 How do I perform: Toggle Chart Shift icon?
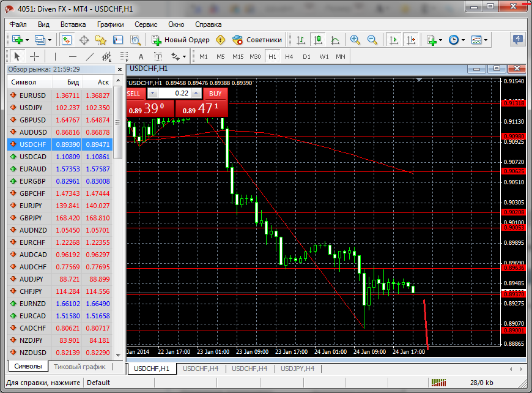tap(411, 40)
